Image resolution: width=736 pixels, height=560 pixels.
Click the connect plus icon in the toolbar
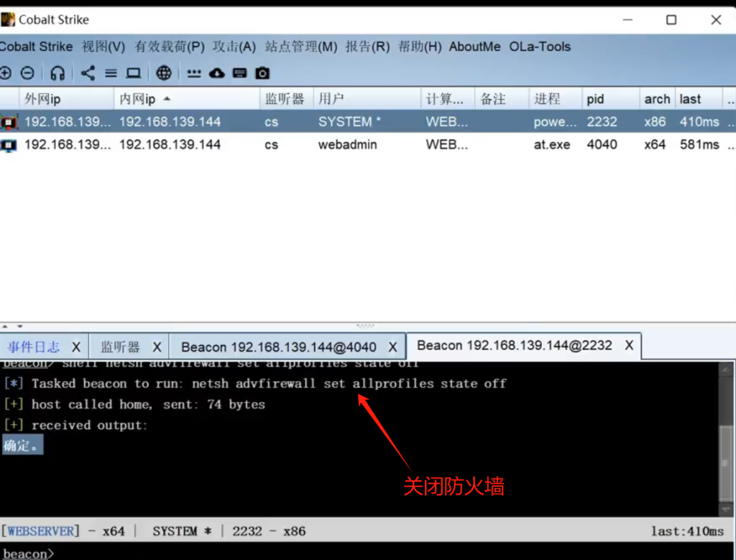[x=6, y=73]
